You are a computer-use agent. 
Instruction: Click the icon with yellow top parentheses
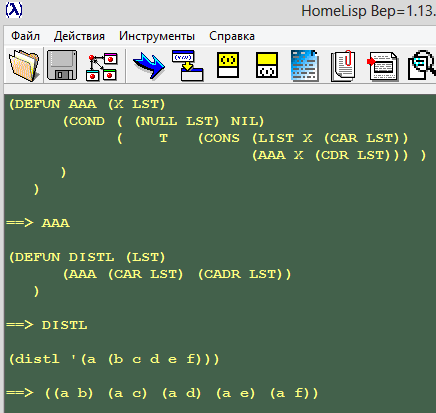tap(228, 65)
